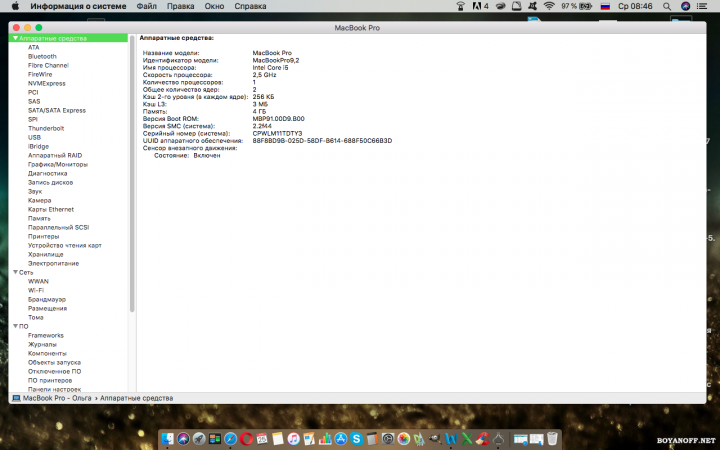Launch Skype from the Dock
The image size is (720, 450).
pos(356,439)
